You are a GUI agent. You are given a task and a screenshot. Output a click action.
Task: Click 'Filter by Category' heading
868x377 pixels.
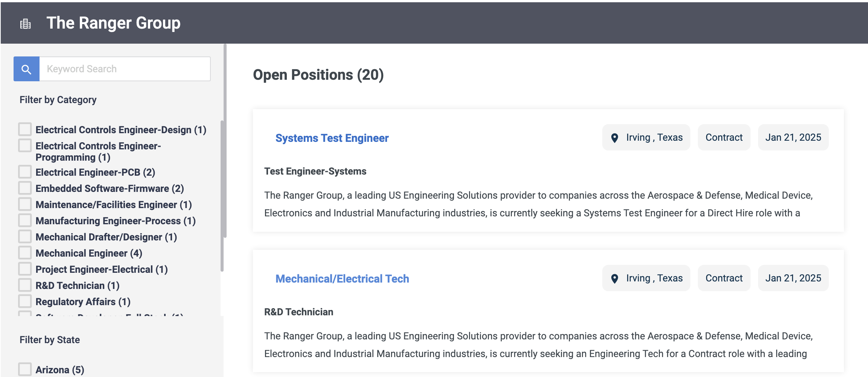tap(58, 100)
